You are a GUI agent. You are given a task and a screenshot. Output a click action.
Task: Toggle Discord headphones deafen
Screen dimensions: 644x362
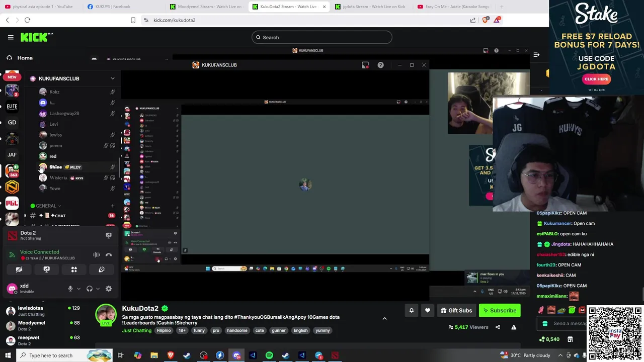[x=90, y=289]
